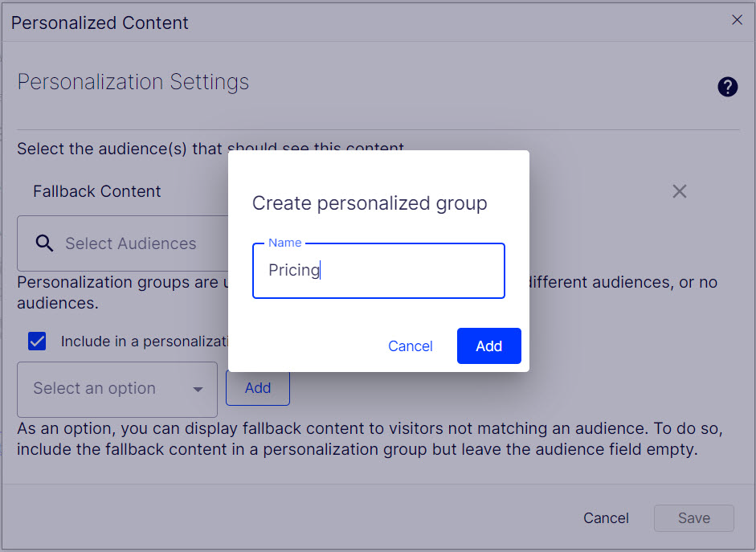Remove Fallback Content with its X icon
The image size is (756, 552).
click(680, 191)
